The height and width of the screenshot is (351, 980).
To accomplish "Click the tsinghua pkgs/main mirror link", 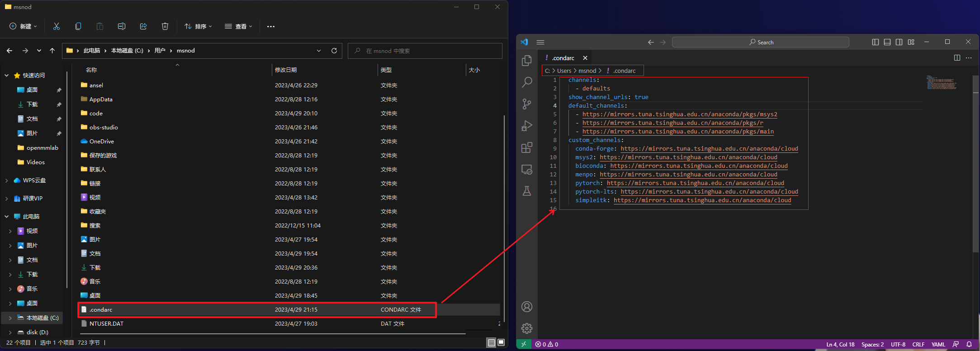I will [678, 132].
